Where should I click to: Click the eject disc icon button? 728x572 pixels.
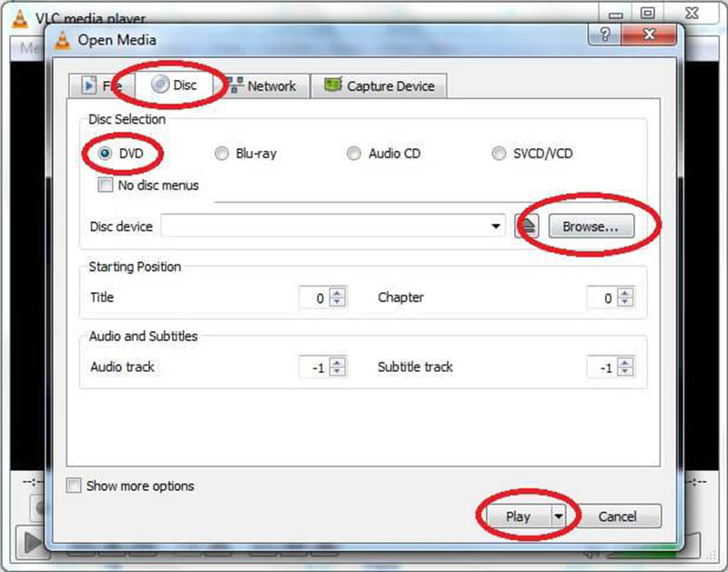tap(530, 226)
